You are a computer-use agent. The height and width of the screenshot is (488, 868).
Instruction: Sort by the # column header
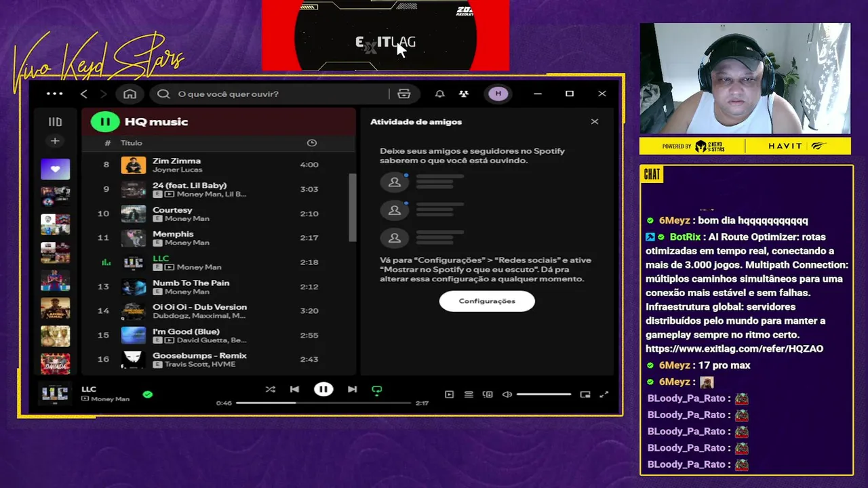107,143
